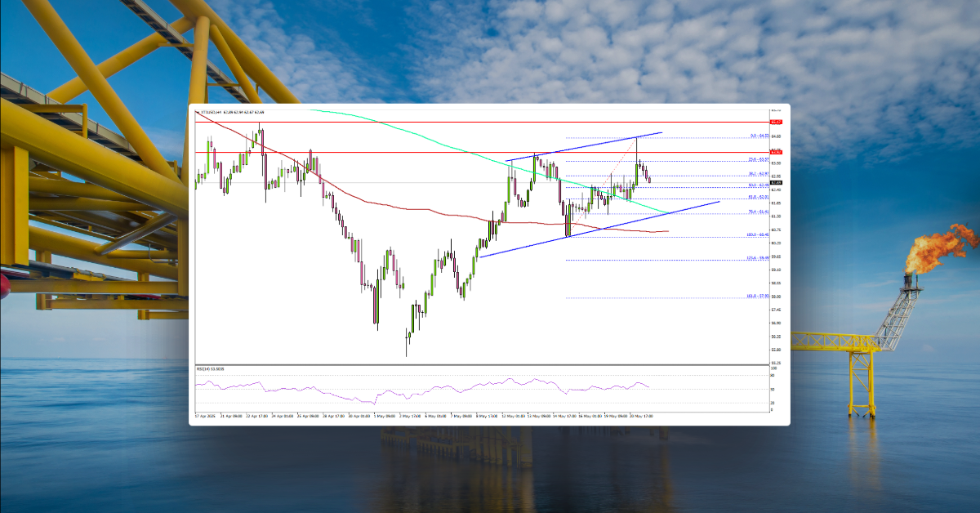Click the highlighted 62.48 price tag on axis
The image size is (980, 513).
774,183
